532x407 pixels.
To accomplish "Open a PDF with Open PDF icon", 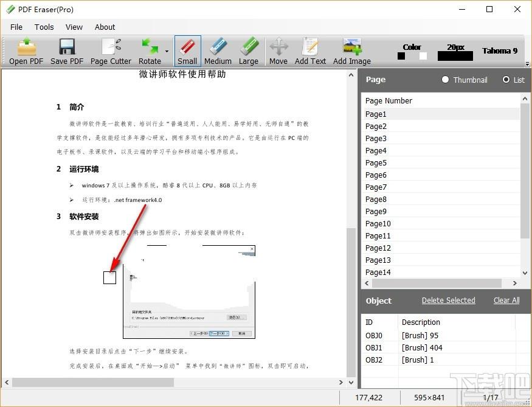I will tap(26, 51).
